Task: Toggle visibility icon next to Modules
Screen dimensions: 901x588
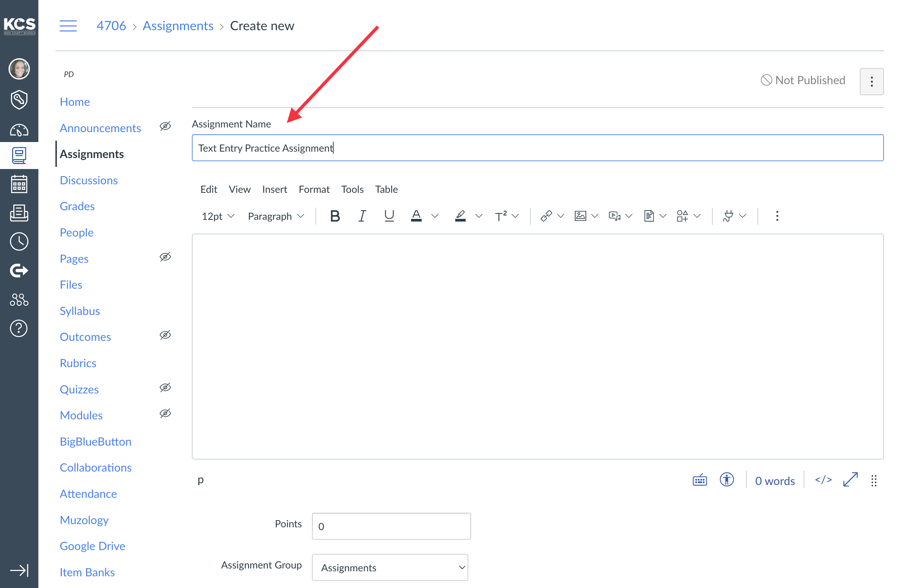Action: (x=166, y=414)
